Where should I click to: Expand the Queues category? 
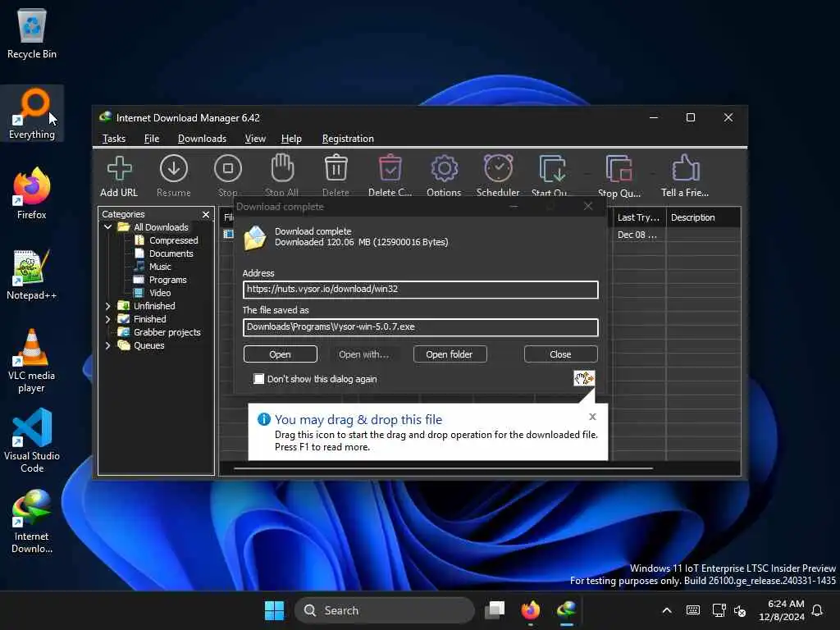[107, 345]
